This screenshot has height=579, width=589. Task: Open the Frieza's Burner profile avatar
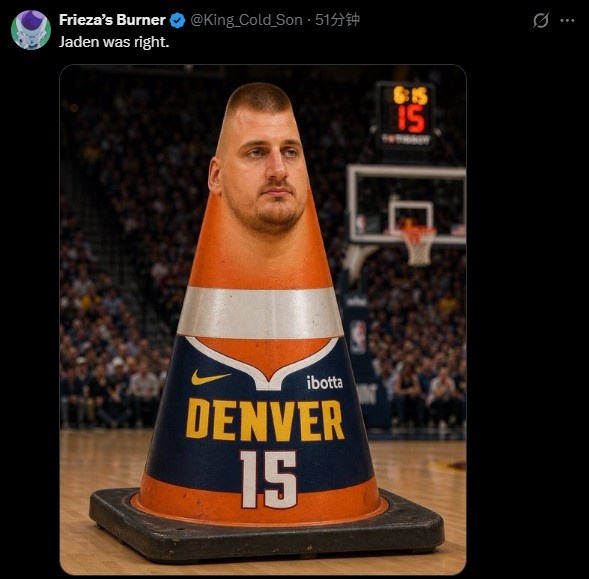[x=31, y=30]
